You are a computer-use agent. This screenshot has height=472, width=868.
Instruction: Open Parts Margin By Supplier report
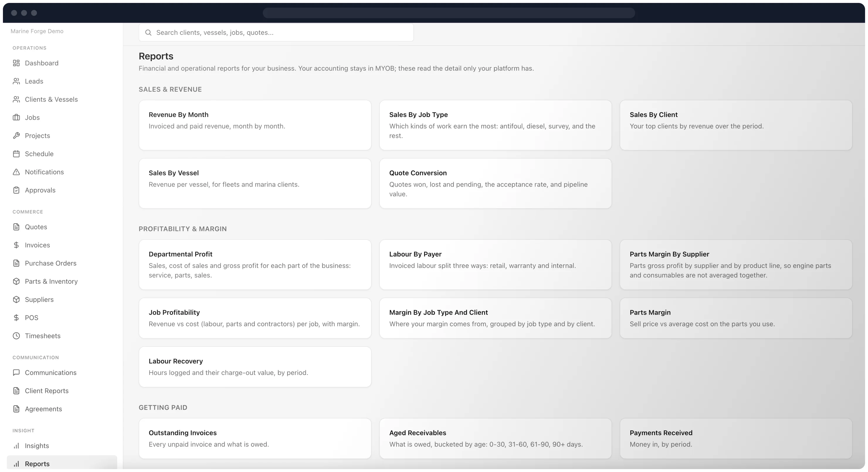coord(736,265)
